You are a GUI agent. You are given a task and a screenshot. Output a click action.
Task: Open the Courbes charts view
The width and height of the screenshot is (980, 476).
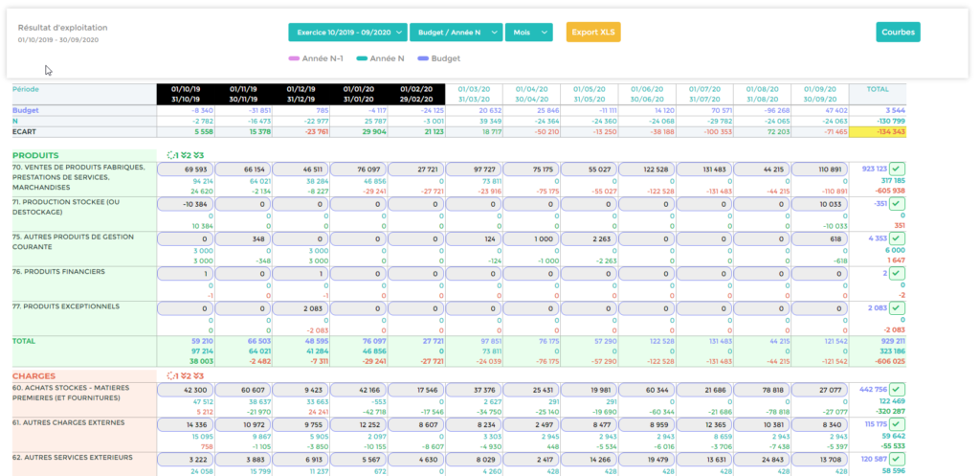point(898,32)
